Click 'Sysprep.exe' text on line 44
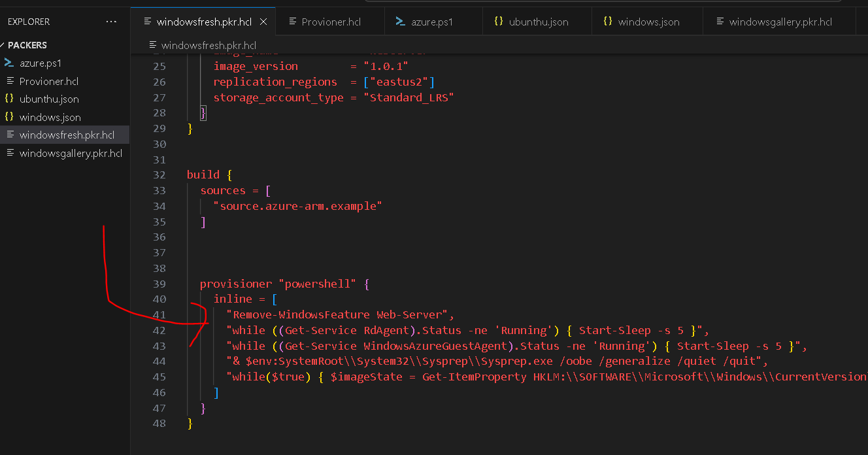This screenshot has height=455, width=868. click(516, 361)
